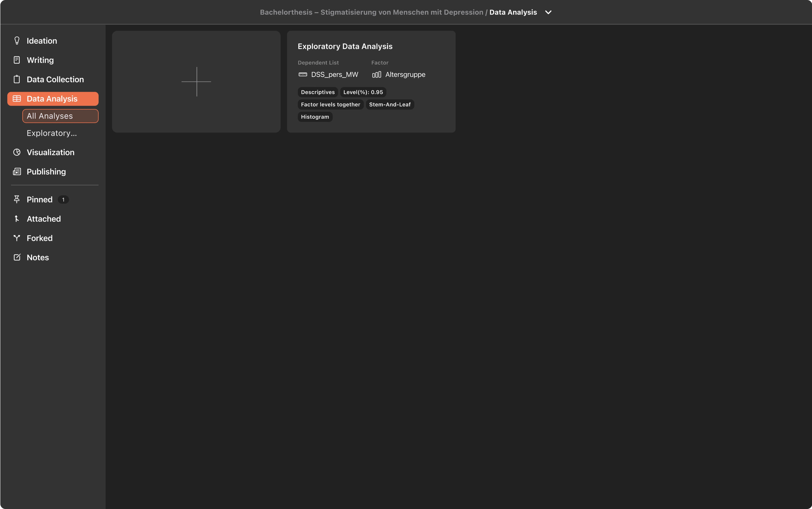The width and height of the screenshot is (812, 509).
Task: Click the Publishing newspaper icon
Action: pos(17,172)
